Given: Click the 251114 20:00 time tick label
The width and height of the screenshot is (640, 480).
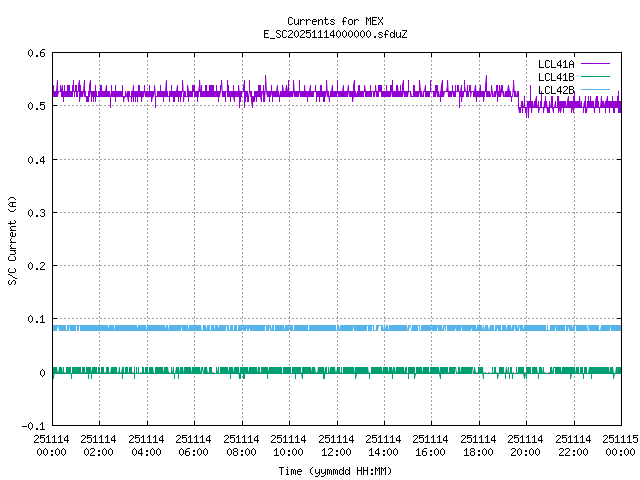Looking at the screenshot, I should click(x=526, y=445).
